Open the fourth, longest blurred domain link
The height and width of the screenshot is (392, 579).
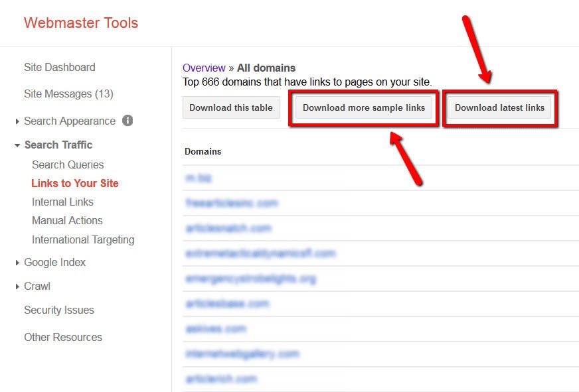pyautogui.click(x=260, y=253)
